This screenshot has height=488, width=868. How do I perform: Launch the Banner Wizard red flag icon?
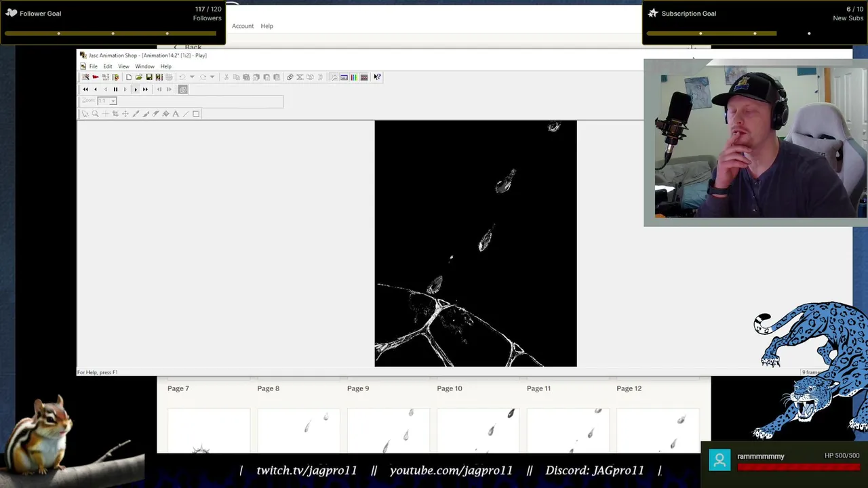click(x=96, y=77)
